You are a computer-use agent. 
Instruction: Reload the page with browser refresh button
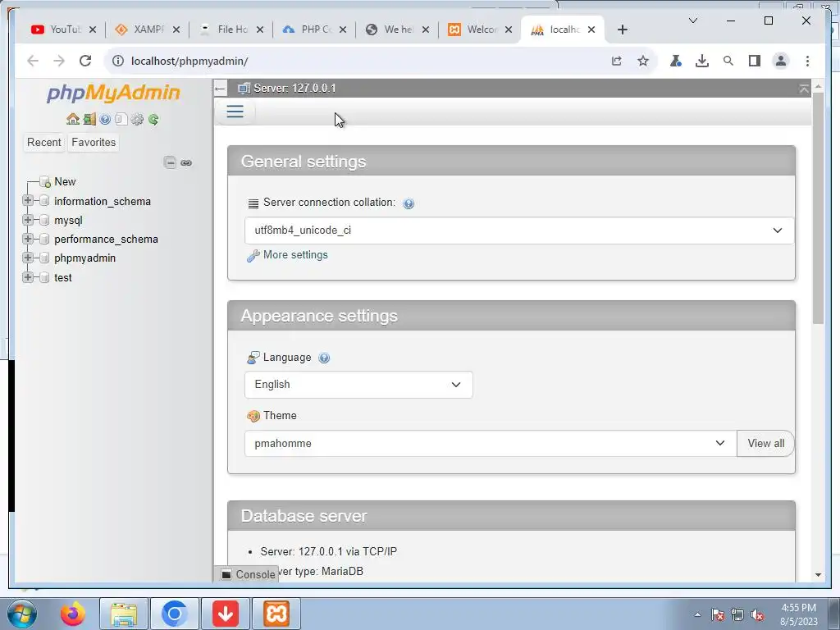pos(85,61)
